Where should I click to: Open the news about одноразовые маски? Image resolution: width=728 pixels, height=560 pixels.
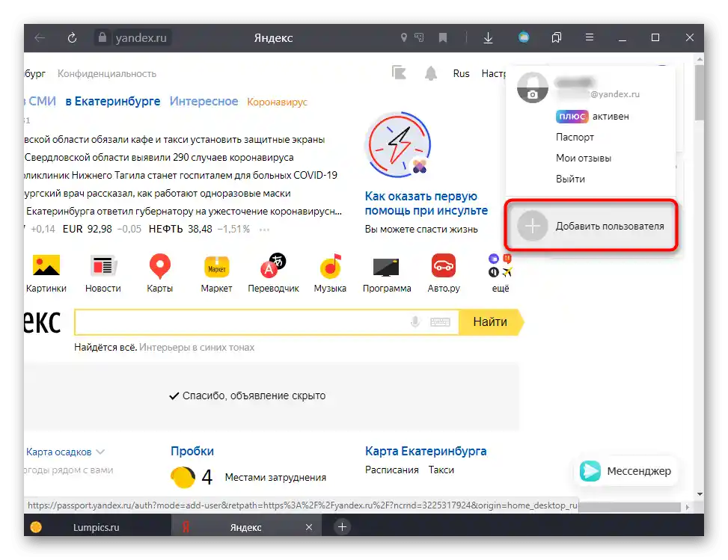point(157,193)
